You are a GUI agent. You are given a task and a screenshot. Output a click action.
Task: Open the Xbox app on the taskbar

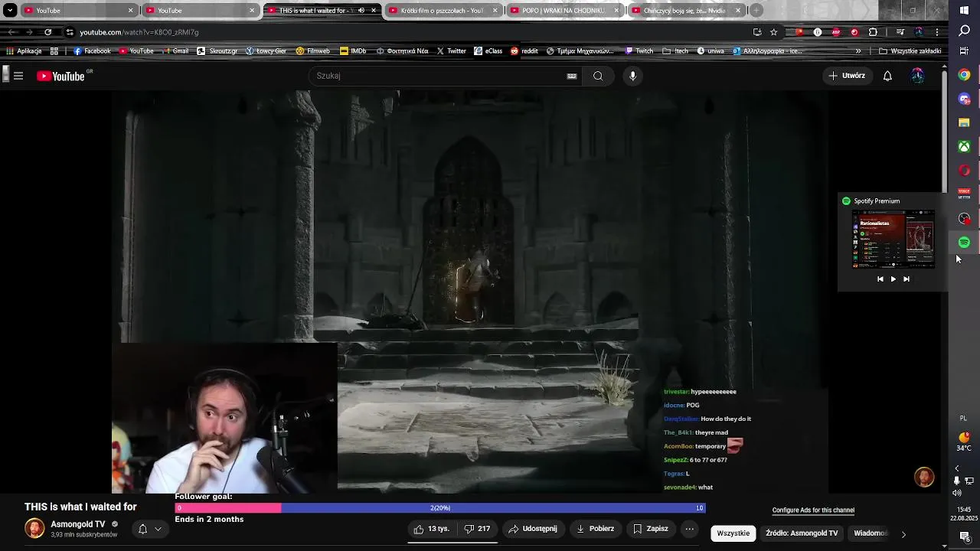[x=964, y=146]
